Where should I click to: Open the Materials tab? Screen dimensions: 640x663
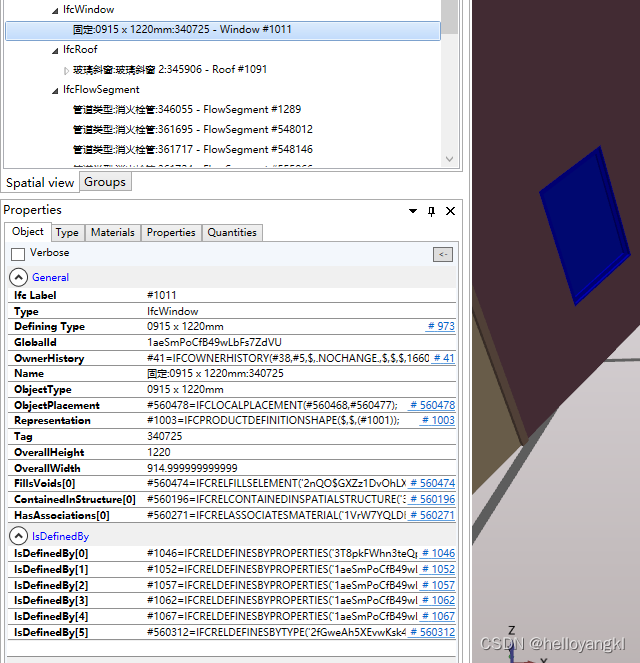pos(113,233)
